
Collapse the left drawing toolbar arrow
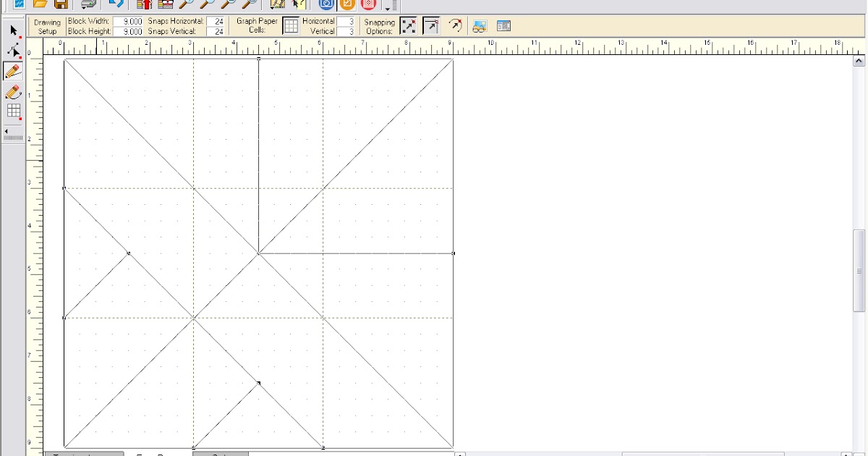pos(7,131)
